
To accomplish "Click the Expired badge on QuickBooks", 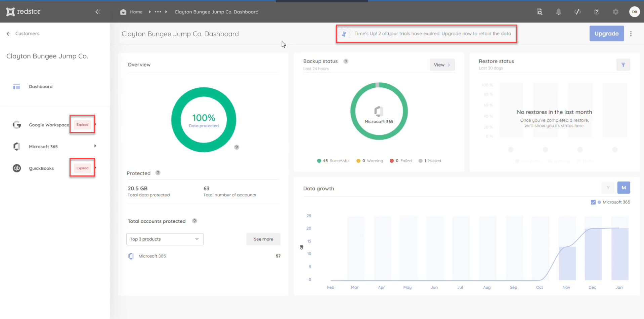I will click(82, 168).
